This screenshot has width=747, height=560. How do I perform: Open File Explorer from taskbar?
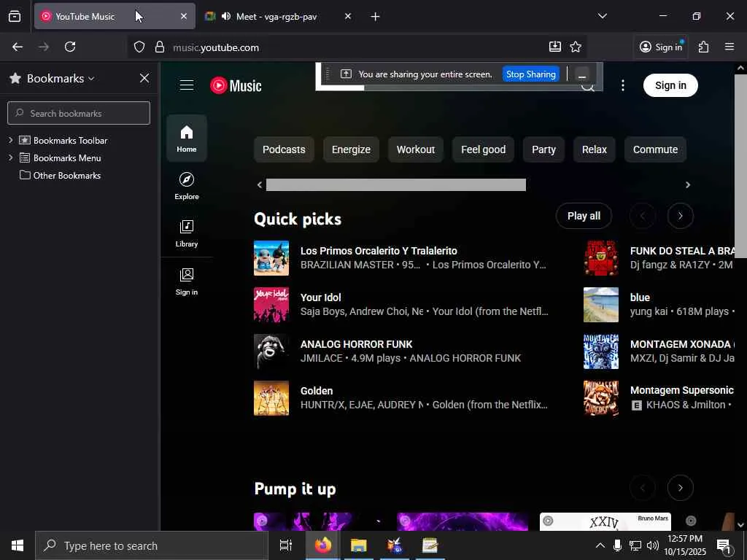[x=358, y=545]
